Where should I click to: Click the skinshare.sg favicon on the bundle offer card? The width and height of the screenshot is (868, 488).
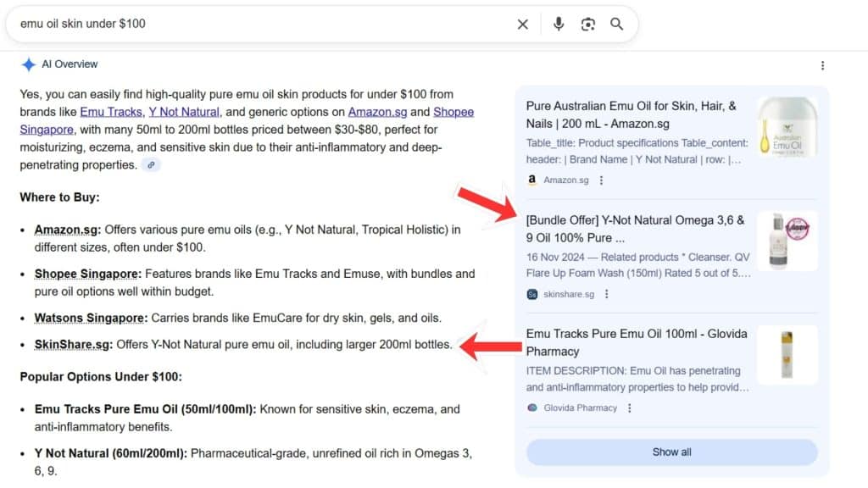pos(531,294)
